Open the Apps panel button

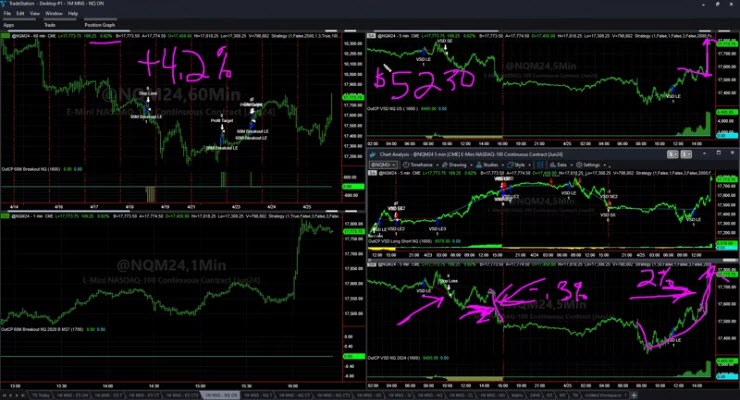coord(9,25)
